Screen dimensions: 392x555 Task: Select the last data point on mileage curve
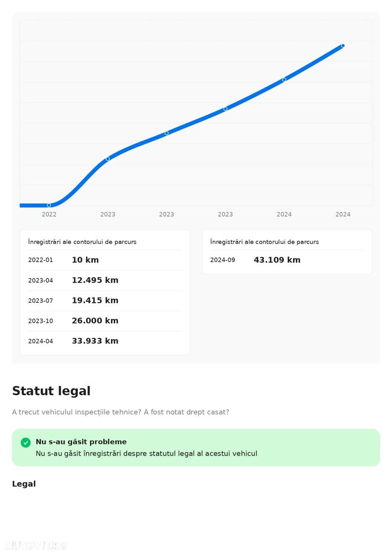tap(343, 46)
